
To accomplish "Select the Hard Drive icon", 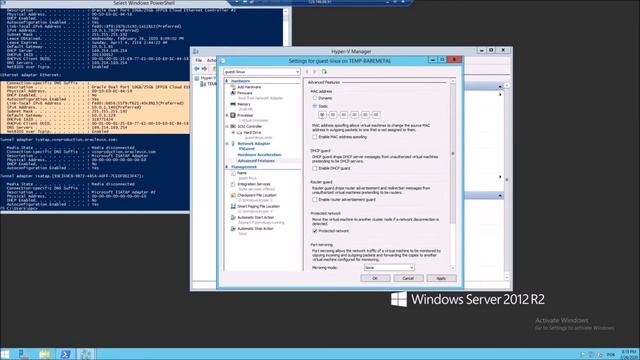I will (x=240, y=133).
